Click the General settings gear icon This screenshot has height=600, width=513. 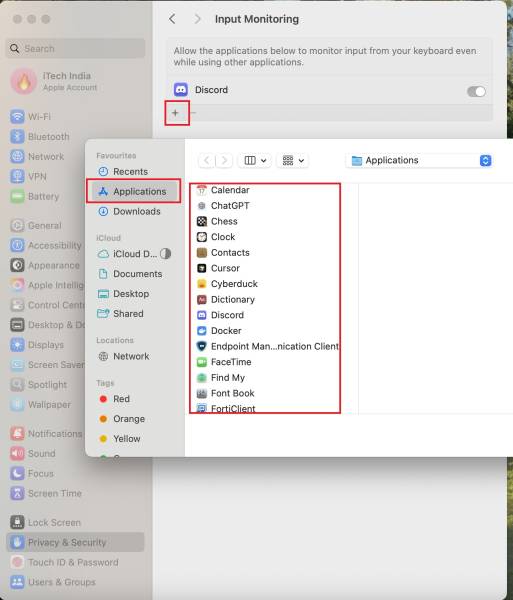(17, 225)
